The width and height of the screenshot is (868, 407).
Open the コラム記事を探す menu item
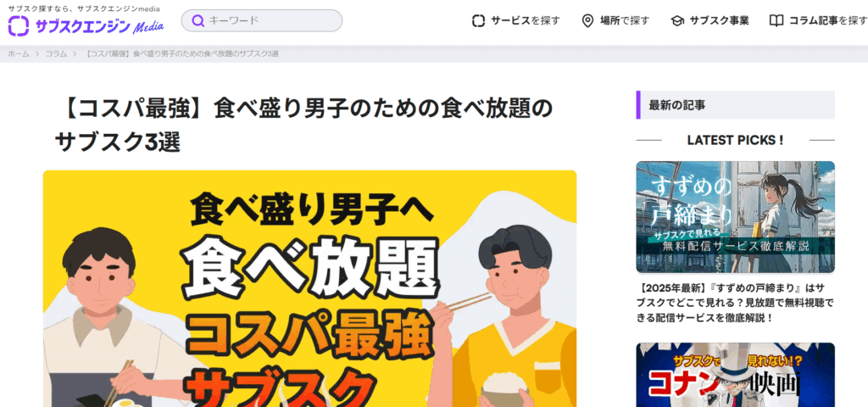click(x=819, y=20)
